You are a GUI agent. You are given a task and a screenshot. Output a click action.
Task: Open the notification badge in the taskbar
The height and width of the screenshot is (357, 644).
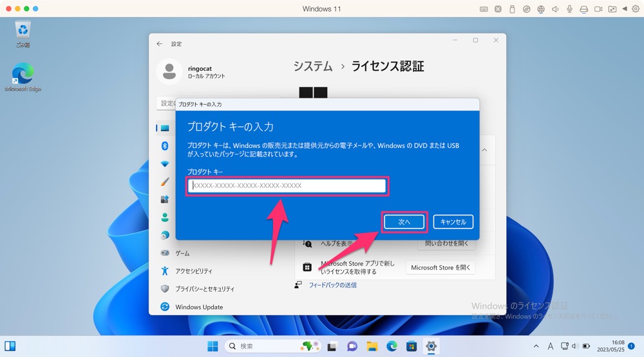tap(632, 346)
